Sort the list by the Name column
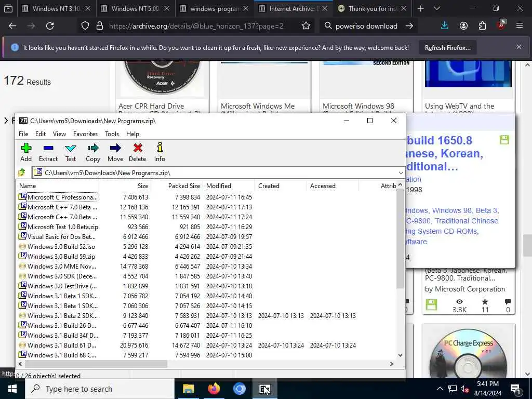 point(58,186)
